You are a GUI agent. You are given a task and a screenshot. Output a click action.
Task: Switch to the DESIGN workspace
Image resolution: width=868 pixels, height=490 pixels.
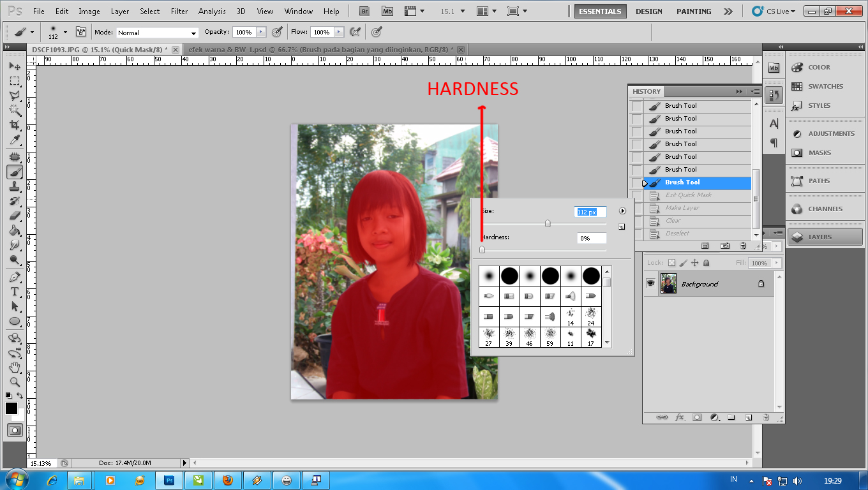(649, 11)
